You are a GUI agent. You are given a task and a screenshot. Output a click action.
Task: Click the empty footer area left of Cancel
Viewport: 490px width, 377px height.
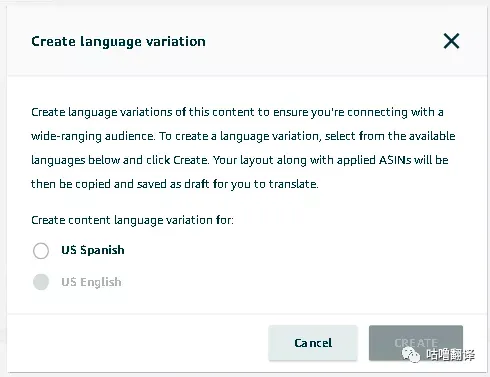(x=138, y=343)
